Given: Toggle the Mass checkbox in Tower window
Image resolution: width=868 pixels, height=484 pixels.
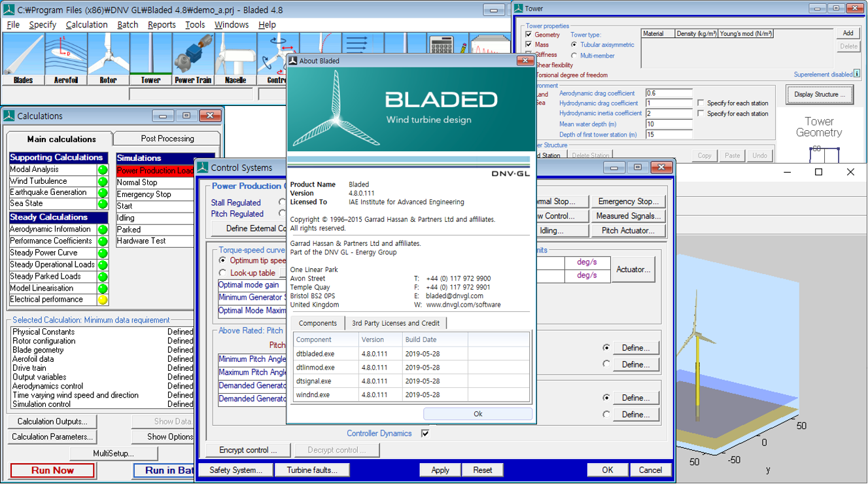Looking at the screenshot, I should (529, 45).
